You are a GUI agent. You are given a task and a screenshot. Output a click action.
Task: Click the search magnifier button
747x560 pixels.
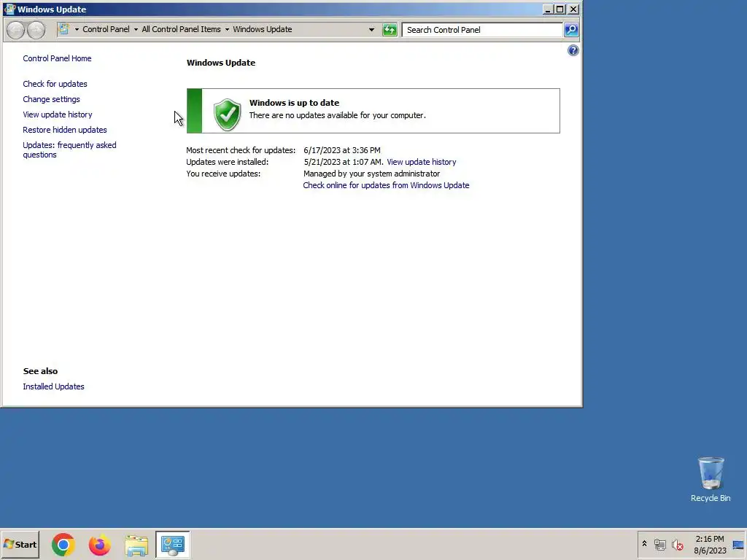[x=570, y=30]
